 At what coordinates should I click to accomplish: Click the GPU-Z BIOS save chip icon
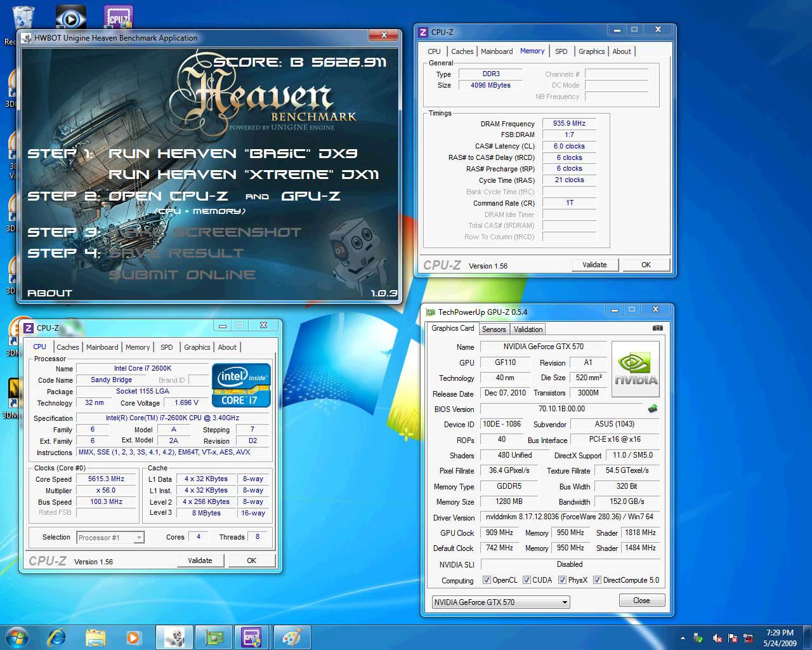click(652, 409)
